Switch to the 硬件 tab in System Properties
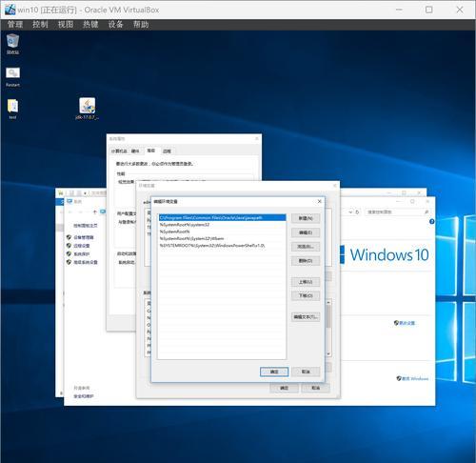 [x=135, y=151]
